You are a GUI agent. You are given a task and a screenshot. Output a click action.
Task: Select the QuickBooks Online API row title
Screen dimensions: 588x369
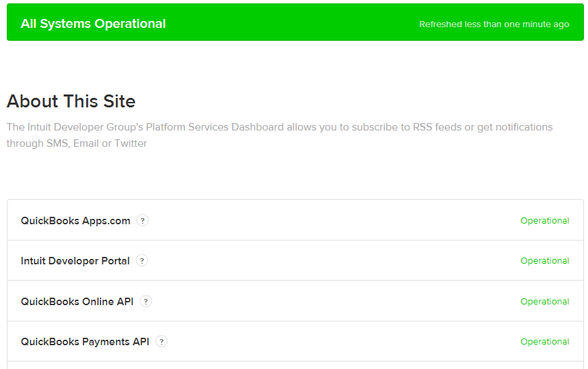(77, 302)
